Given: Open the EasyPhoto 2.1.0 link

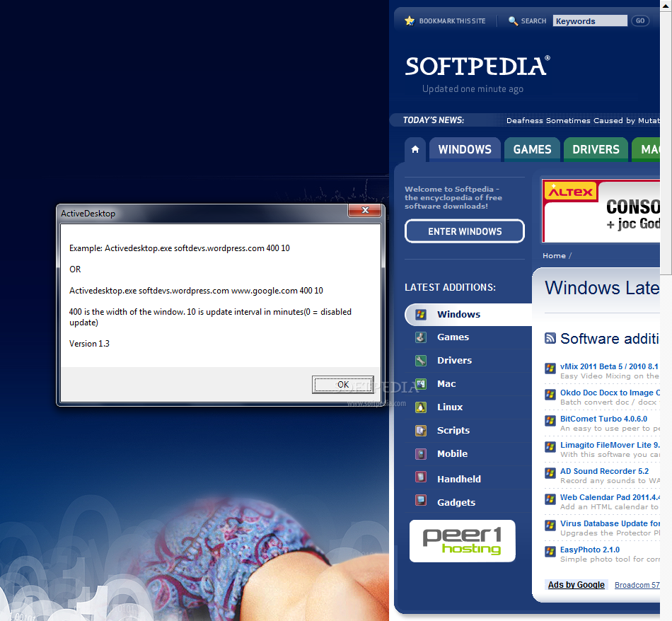Looking at the screenshot, I should pyautogui.click(x=590, y=550).
